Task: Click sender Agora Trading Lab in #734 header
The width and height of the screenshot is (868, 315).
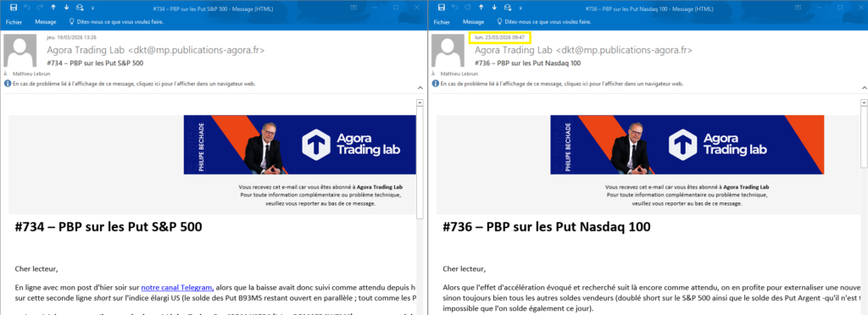Action: pyautogui.click(x=156, y=50)
